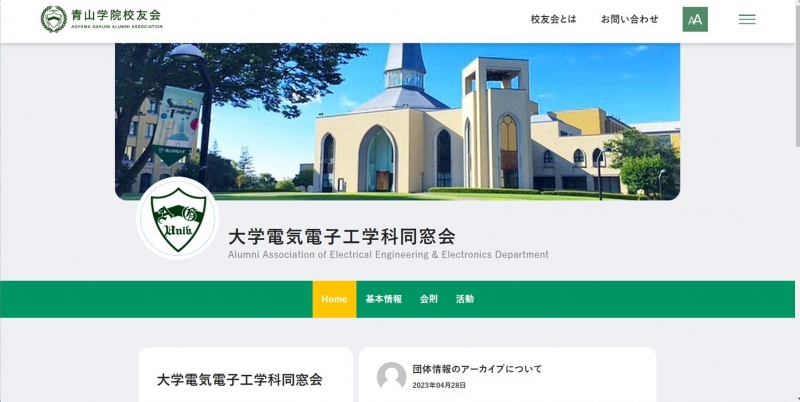Open the hamburger menu icon
The height and width of the screenshot is (402, 800).
tap(747, 19)
